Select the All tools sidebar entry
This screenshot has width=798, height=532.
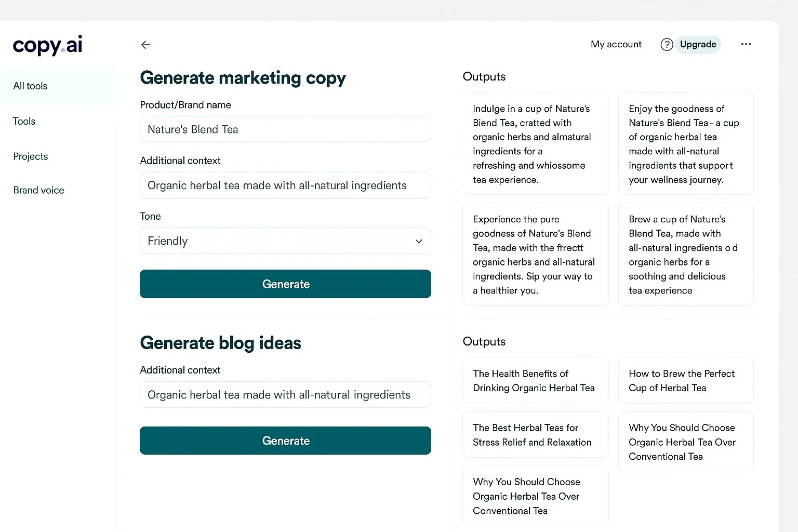point(30,86)
